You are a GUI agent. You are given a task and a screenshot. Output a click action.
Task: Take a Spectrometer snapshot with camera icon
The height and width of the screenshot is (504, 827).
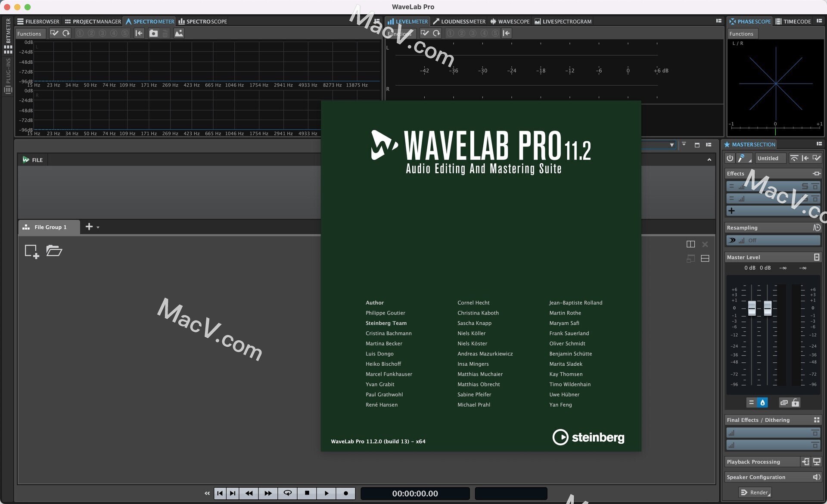click(153, 33)
